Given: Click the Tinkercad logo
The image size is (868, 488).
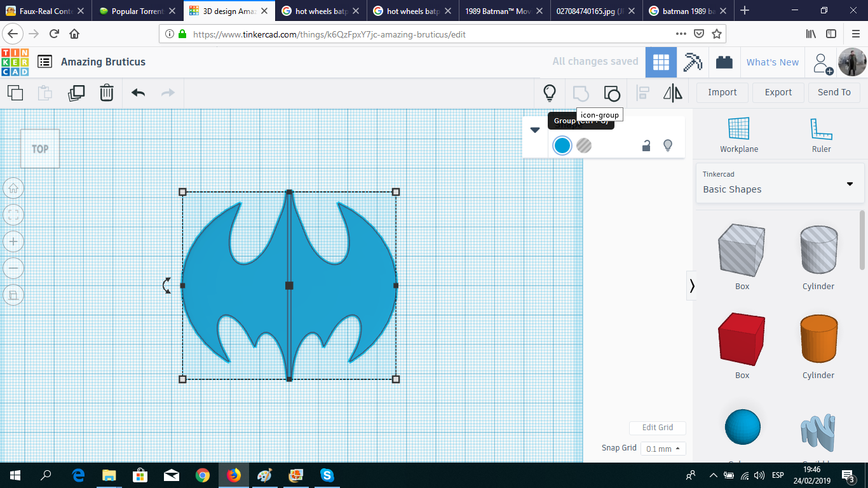Looking at the screenshot, I should point(15,62).
